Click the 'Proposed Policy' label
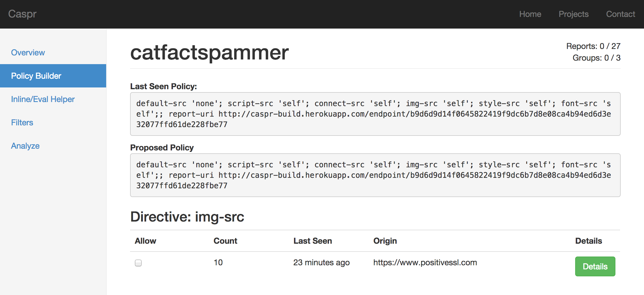The image size is (644, 295). (162, 147)
